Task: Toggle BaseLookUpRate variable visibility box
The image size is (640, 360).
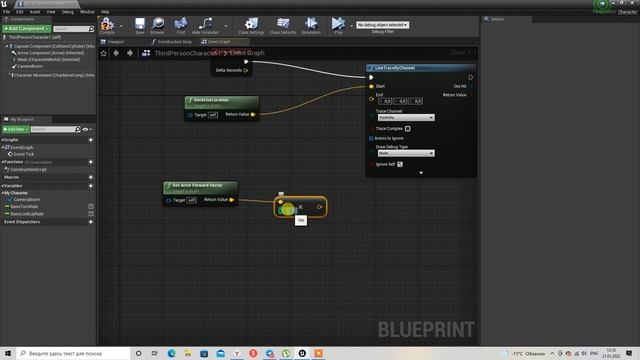Action: 91,213
